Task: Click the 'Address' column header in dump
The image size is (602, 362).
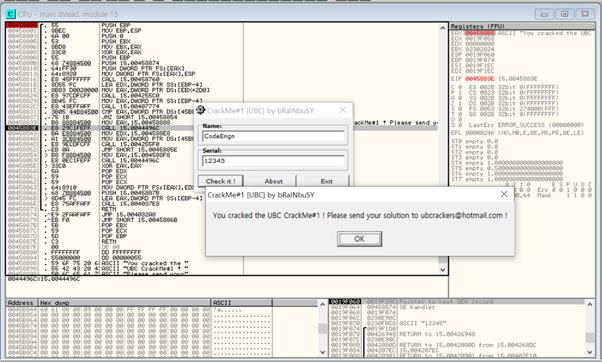Action: click(x=22, y=302)
